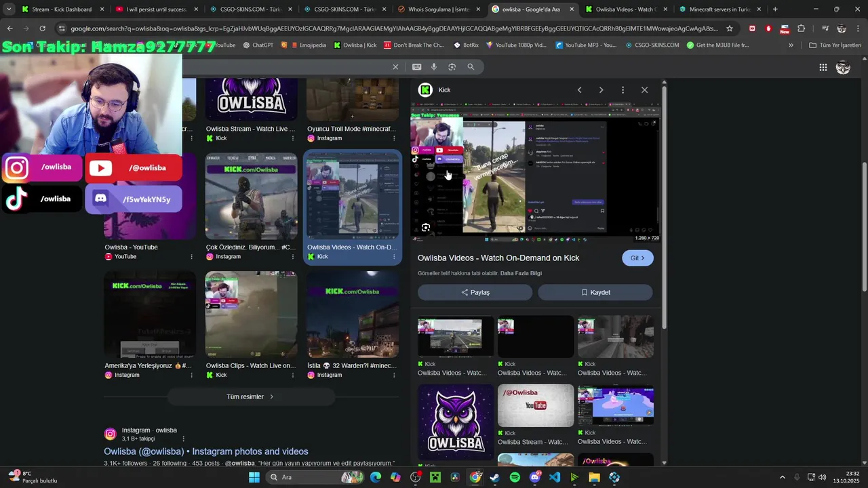Open the browser extensions puzzle icon
The width and height of the screenshot is (868, 488).
pos(802,28)
